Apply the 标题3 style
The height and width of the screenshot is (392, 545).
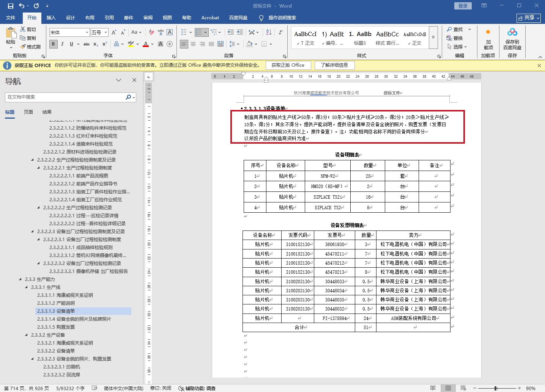pos(360,38)
